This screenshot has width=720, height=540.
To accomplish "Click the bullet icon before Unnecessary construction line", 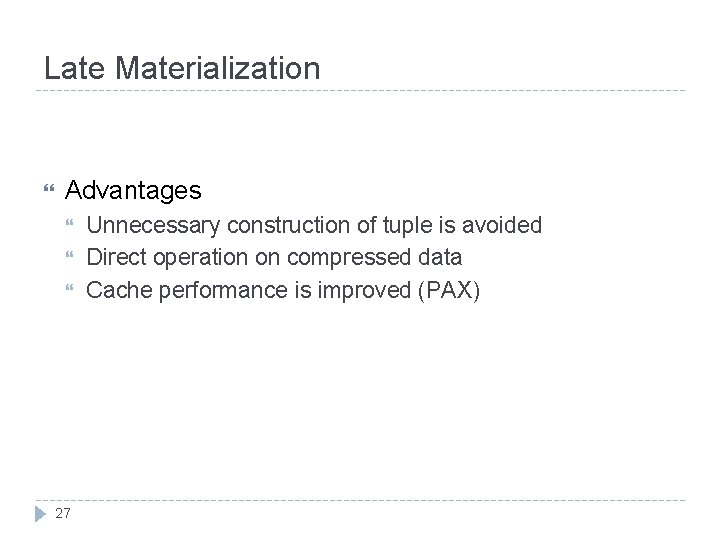I will click(x=69, y=223).
